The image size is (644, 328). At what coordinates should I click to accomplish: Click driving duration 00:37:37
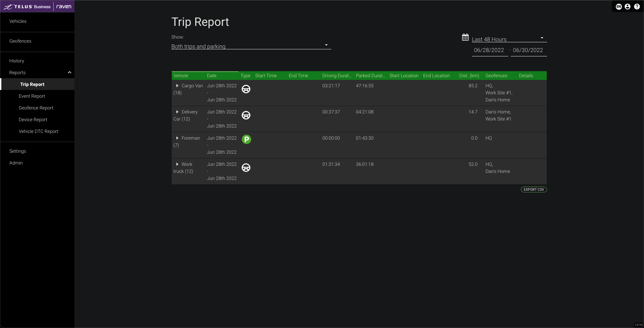click(x=331, y=112)
